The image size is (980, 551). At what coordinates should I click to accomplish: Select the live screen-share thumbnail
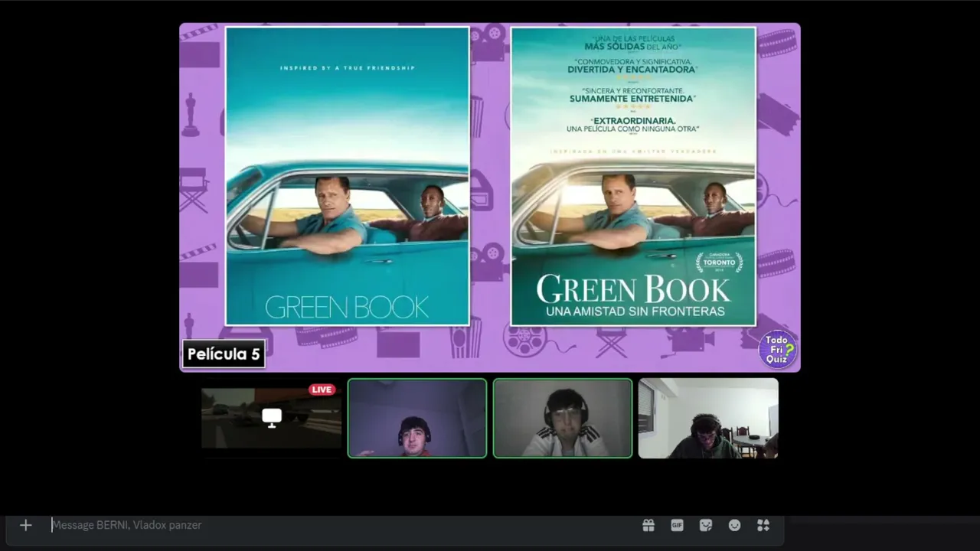(x=272, y=418)
